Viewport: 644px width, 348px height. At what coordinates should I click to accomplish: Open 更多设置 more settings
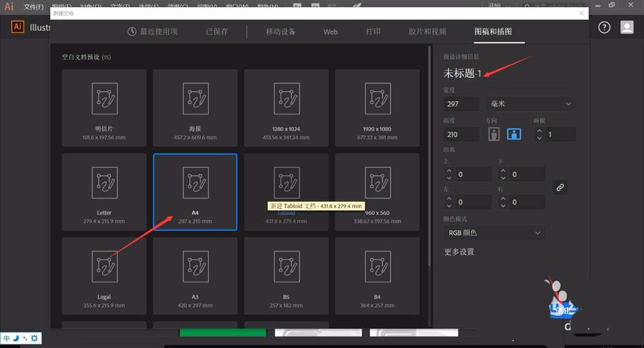tap(459, 252)
